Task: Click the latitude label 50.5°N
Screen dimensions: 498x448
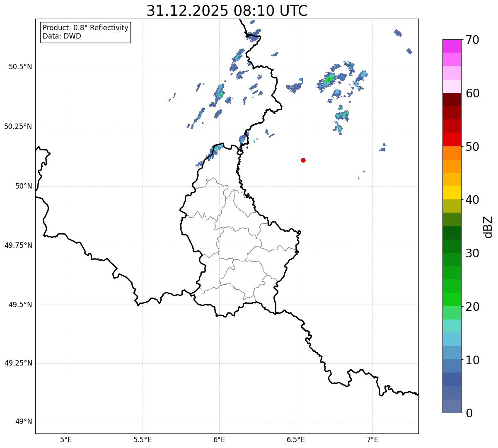Action: point(20,67)
